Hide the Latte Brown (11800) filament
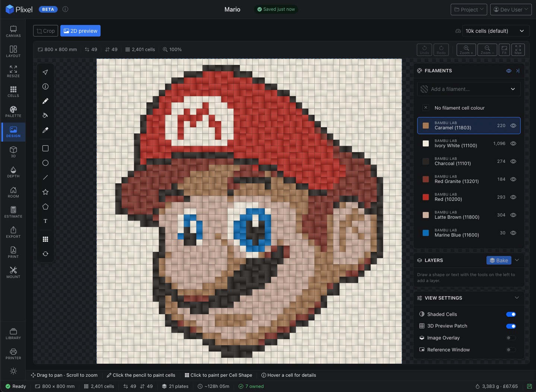536x392 pixels. pos(513,215)
